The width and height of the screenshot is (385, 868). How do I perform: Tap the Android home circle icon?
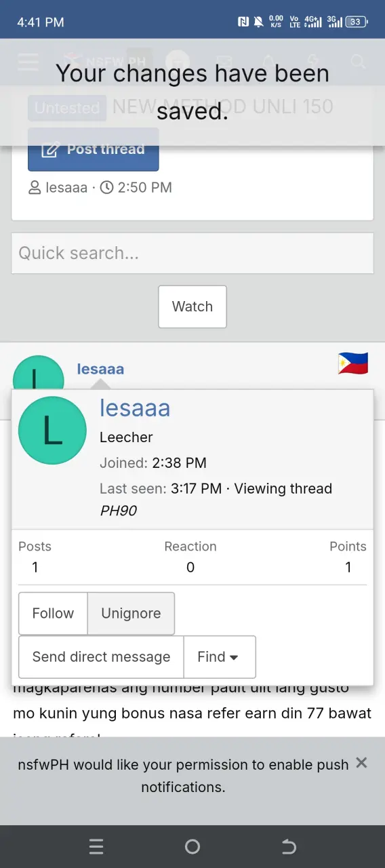pos(192,846)
